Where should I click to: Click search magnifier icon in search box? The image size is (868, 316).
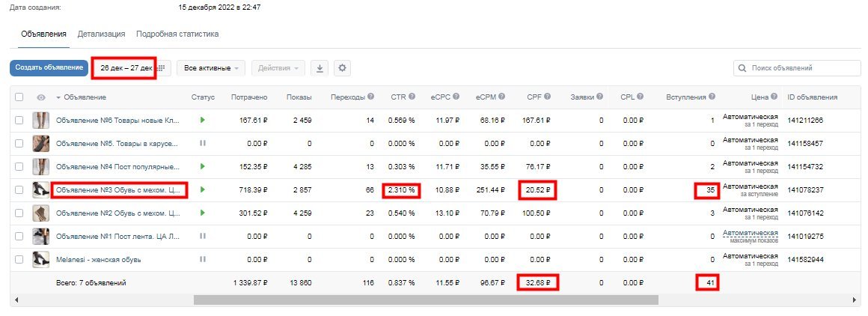[742, 68]
